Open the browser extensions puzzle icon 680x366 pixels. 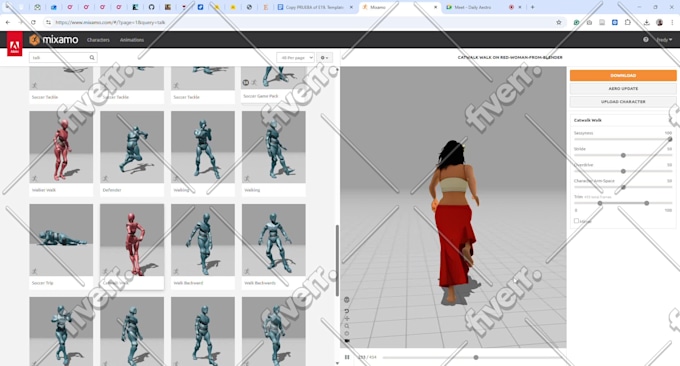pos(628,22)
